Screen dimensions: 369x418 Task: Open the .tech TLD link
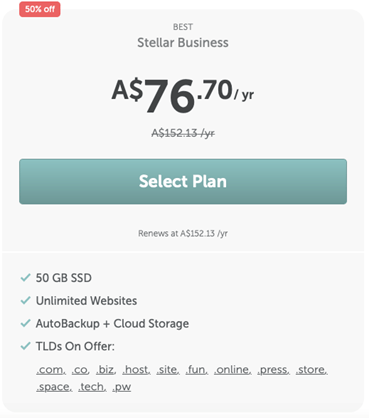pos(92,387)
